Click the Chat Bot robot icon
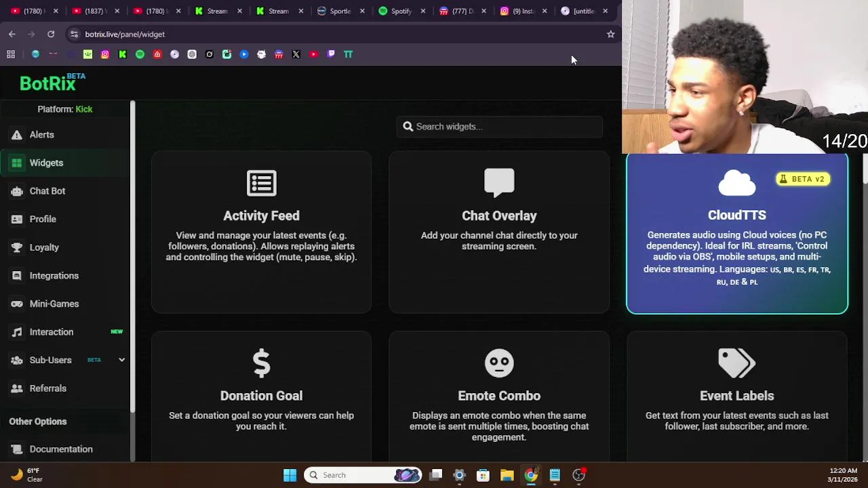Viewport: 868px width, 488px height. tap(16, 191)
